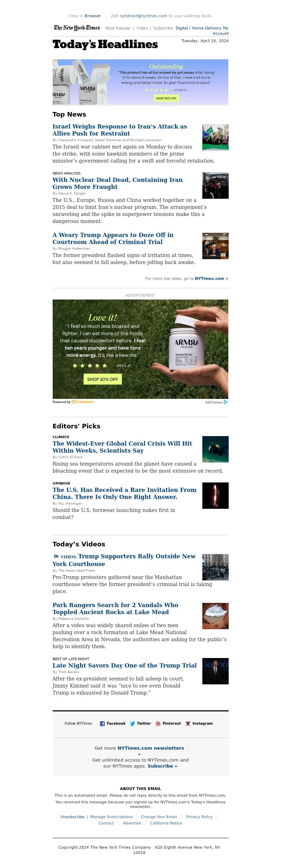Open the coral crisis article thumbnail
Image resolution: width=281 pixels, height=868 pixels.
215,449
